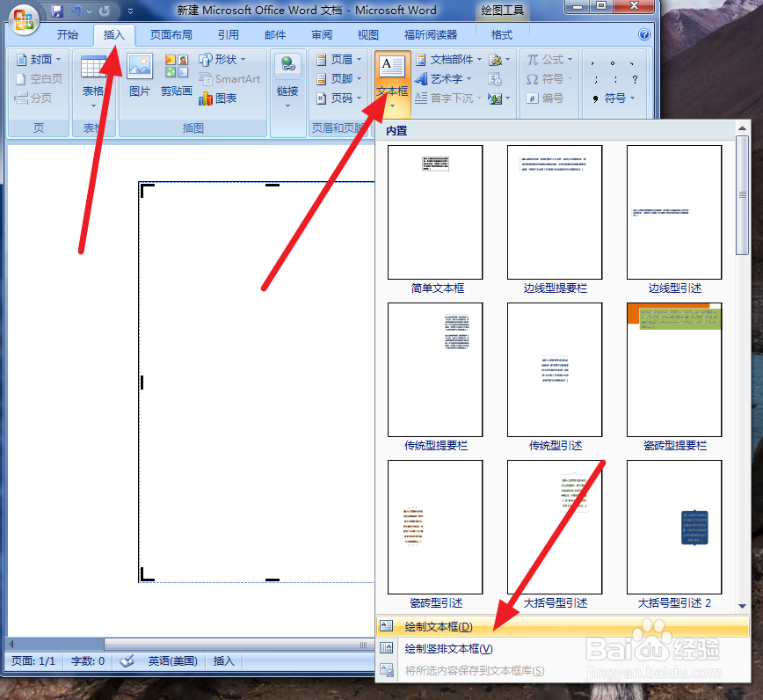Click the document horizontal scrollbar thumb

(238, 645)
